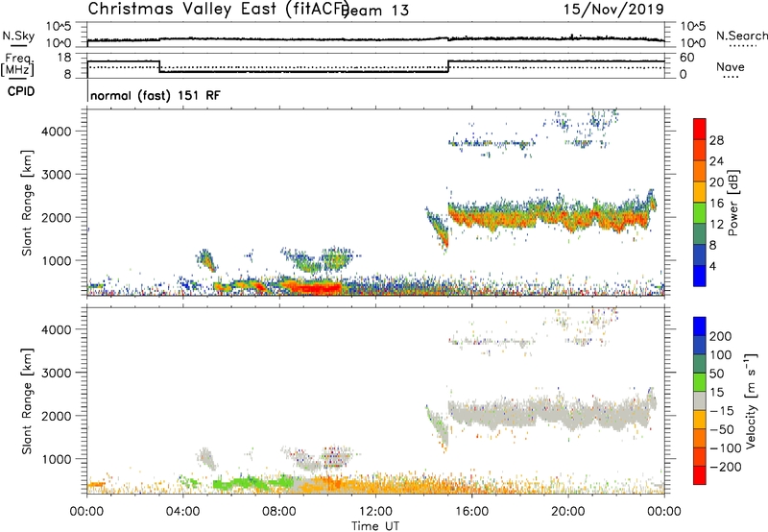Pick the red bottom segment of the velocity colorbar
The width and height of the screenshot is (768, 532).
(700, 475)
